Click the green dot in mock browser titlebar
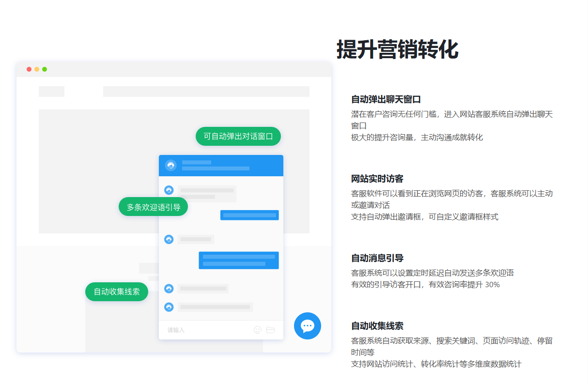The image size is (588, 384). point(45,69)
